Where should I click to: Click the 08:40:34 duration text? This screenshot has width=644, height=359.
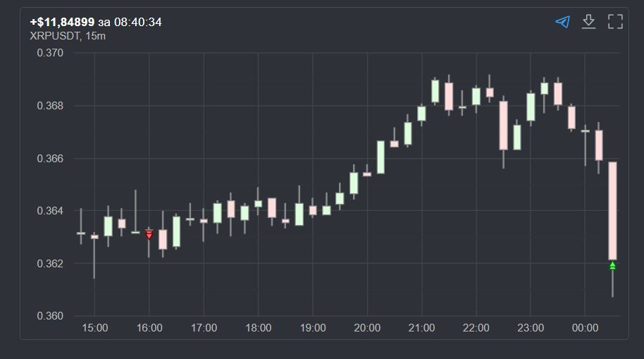click(x=138, y=22)
